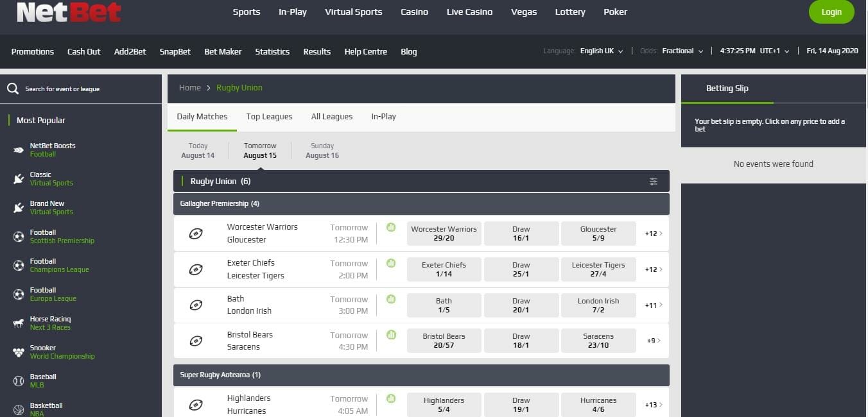The width and height of the screenshot is (868, 417).
Task: Click rugby ball icon for Worcester Warriors match
Action: pyautogui.click(x=196, y=234)
